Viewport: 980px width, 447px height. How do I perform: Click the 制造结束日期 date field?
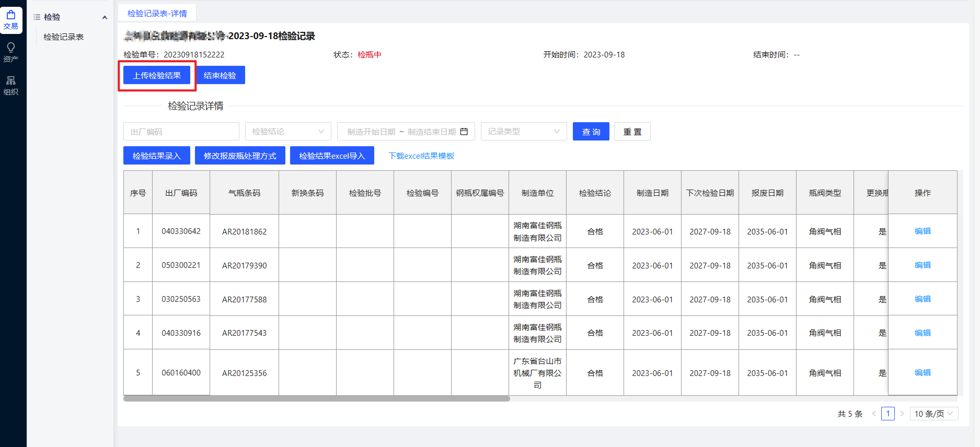pyautogui.click(x=432, y=132)
